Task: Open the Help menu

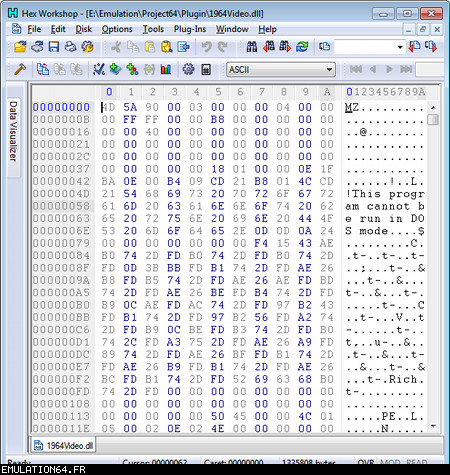Action: [267, 29]
